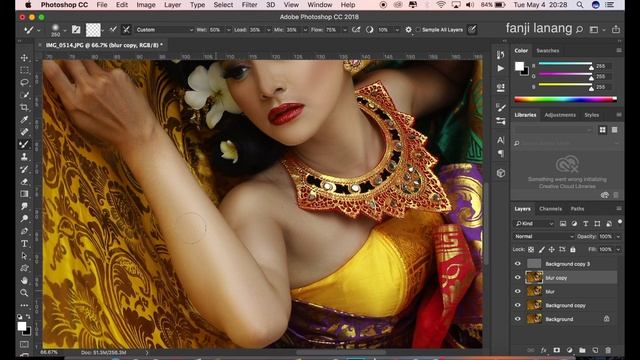Click the current brush load swatch
Viewport: 640px width, 360px height.
pos(93,30)
